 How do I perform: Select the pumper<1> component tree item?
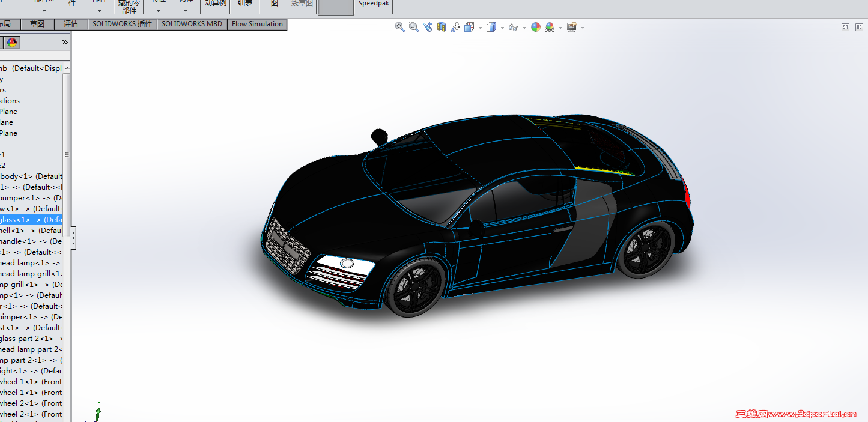(31, 198)
